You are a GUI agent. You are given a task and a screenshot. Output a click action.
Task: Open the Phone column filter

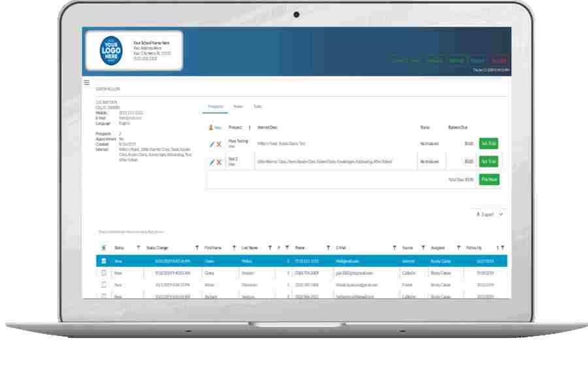pos(328,248)
